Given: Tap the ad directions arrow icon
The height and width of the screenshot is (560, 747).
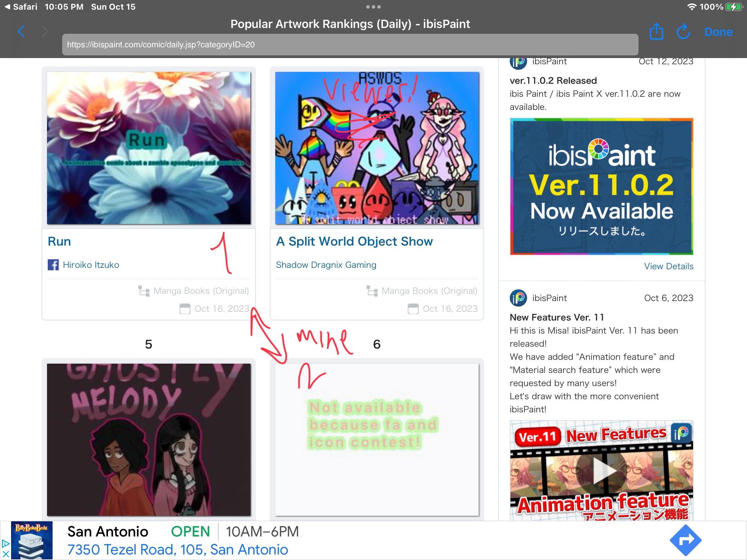Looking at the screenshot, I should pyautogui.click(x=685, y=540).
